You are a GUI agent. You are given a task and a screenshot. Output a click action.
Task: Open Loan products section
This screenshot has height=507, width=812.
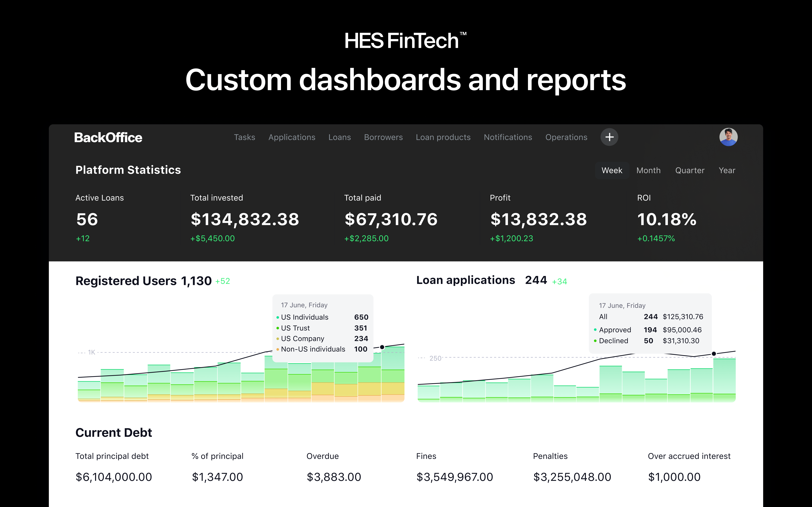click(443, 137)
